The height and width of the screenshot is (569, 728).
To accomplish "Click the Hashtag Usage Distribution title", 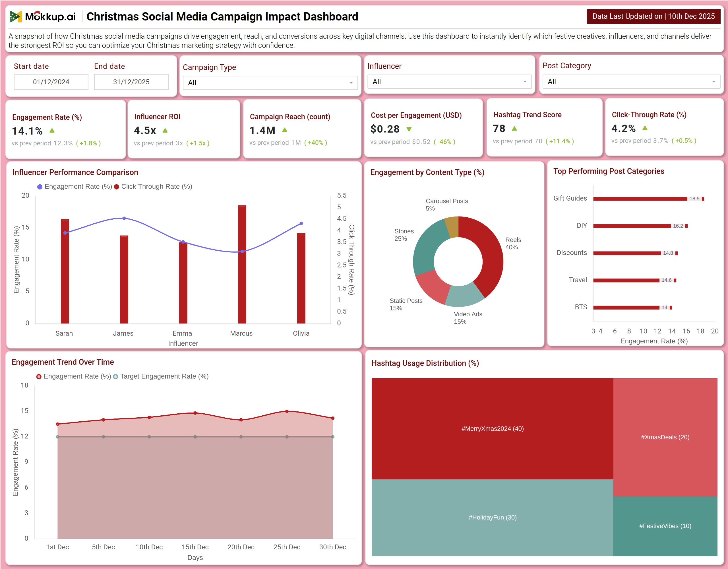I will click(x=425, y=363).
